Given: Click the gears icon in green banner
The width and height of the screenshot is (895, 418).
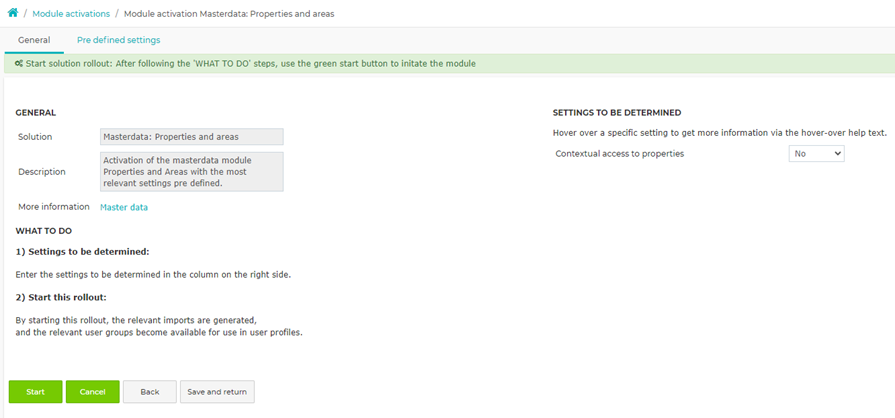Looking at the screenshot, I should [x=19, y=63].
